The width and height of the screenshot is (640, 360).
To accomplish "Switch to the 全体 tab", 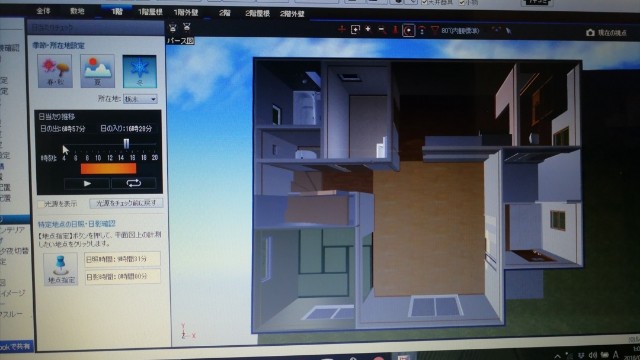I will 43,11.
